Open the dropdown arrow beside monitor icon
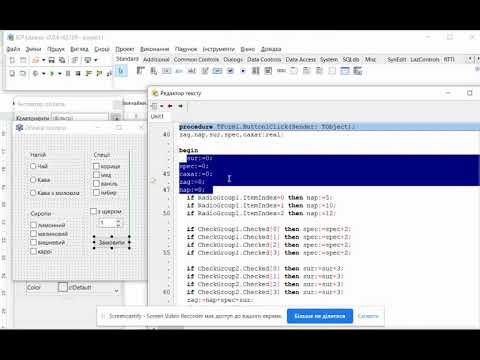Screen dimensions: 480x360 point(96,60)
